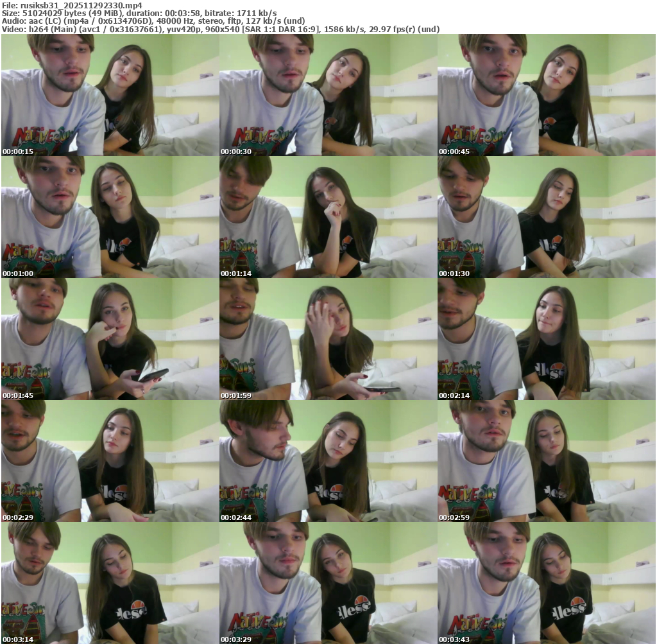Open the thumbnail frame stamped 00:01:00
The width and height of the screenshot is (657, 644).
110,217
